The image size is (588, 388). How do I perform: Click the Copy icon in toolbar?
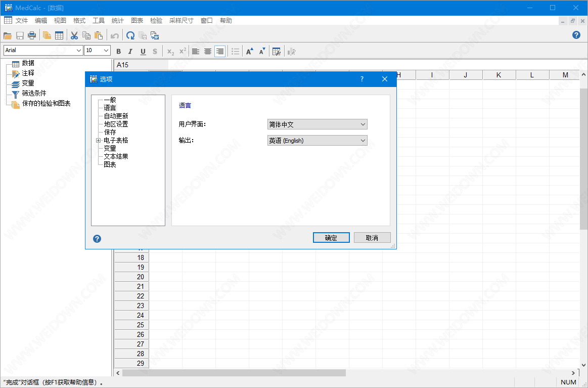pos(86,35)
